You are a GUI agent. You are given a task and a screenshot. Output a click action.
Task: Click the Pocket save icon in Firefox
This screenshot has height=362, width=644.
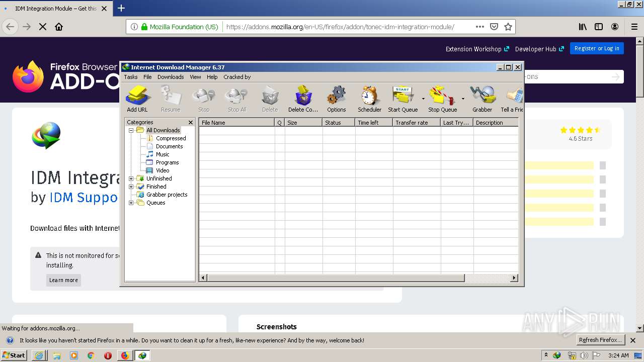pos(494,27)
